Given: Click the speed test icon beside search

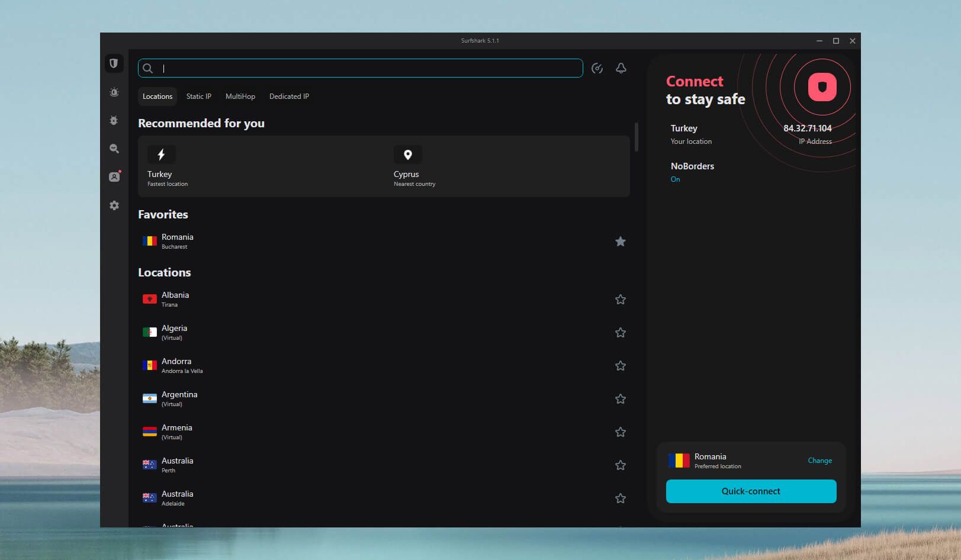Looking at the screenshot, I should tap(597, 68).
